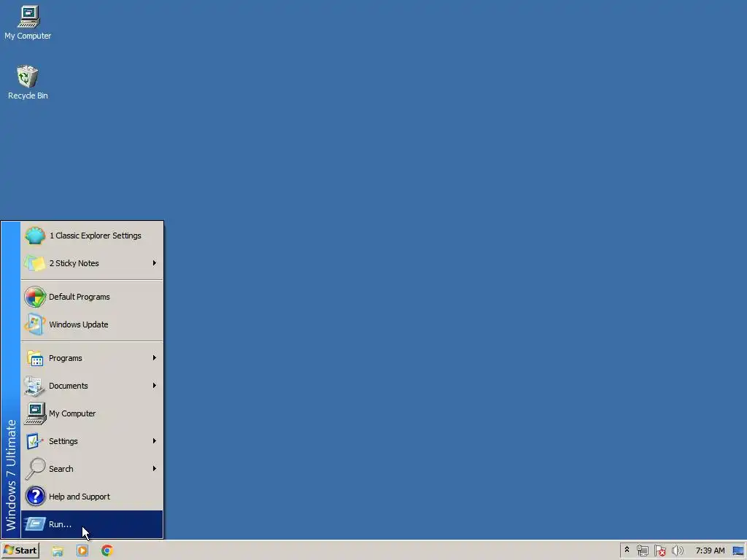747x560 pixels.
Task: Click the 'Search' label text
Action: [x=61, y=469]
